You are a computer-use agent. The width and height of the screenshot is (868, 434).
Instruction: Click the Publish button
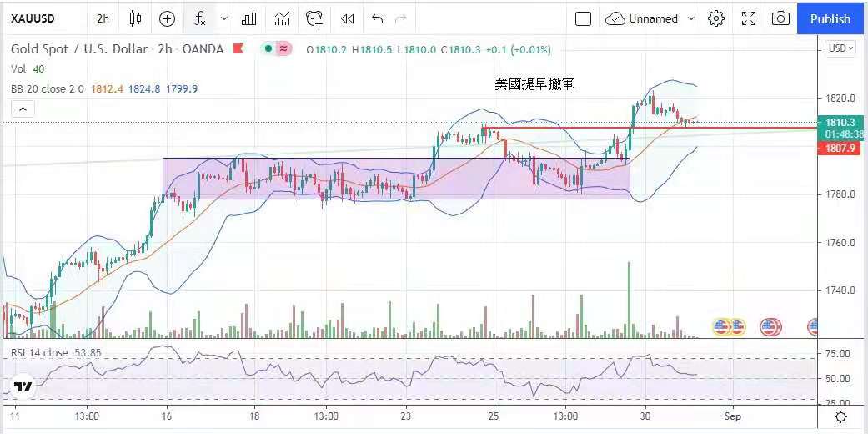(x=830, y=18)
